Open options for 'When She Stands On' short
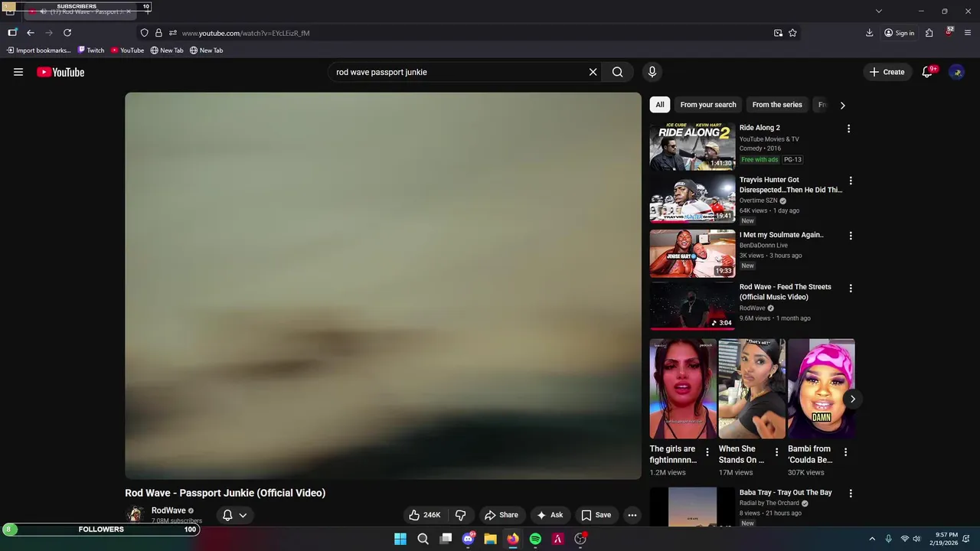The image size is (980, 551). pos(776,452)
